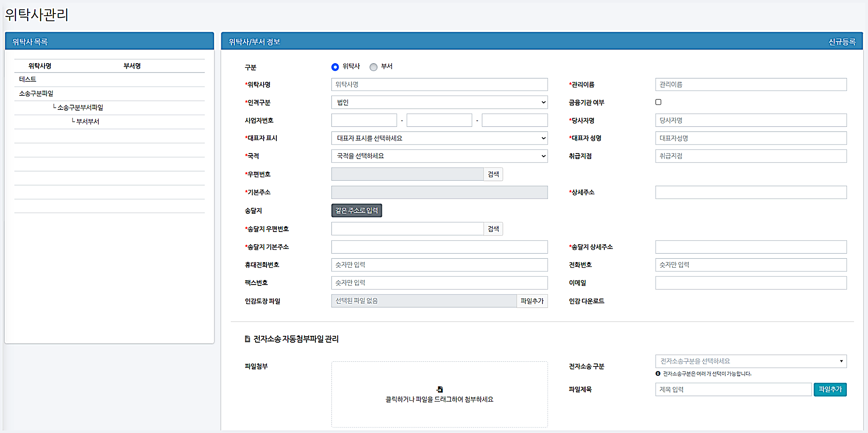868x433 pixels.
Task: Click the green 파일추가 button beside 파일제목
Action: [x=830, y=389]
